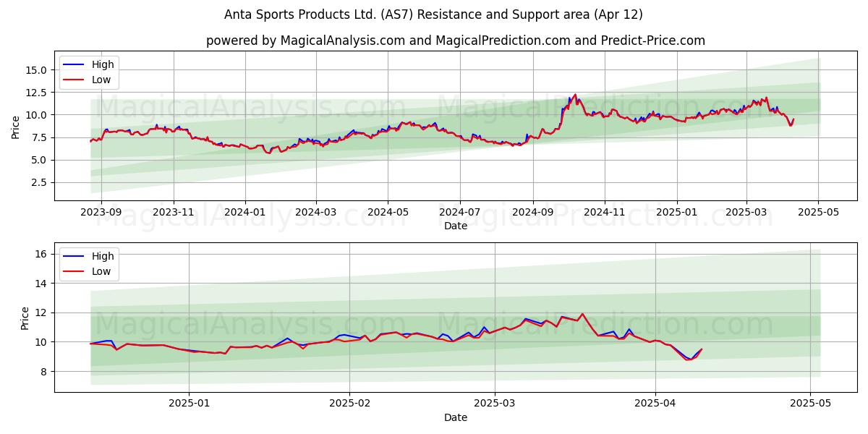Click the '2024-07' tick label on the top chart
The image size is (868, 434).
coord(460,213)
